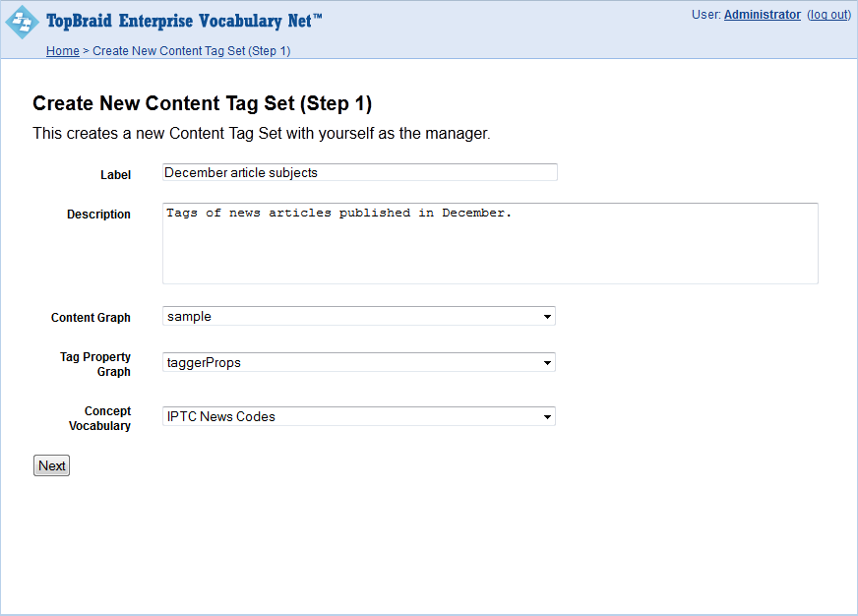Expand the Tag Property Graph dropdown arrow
This screenshot has width=858, height=616.
click(x=547, y=363)
